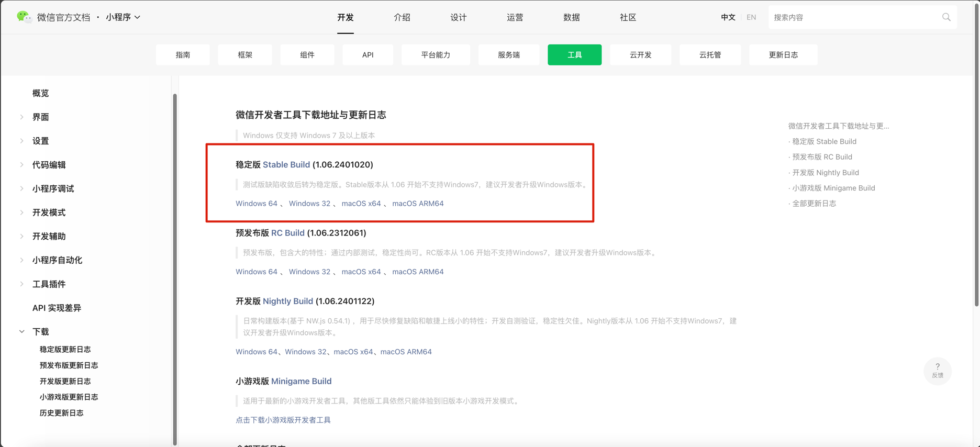Expand the 设置 sidebar section
980x447 pixels.
(22, 141)
